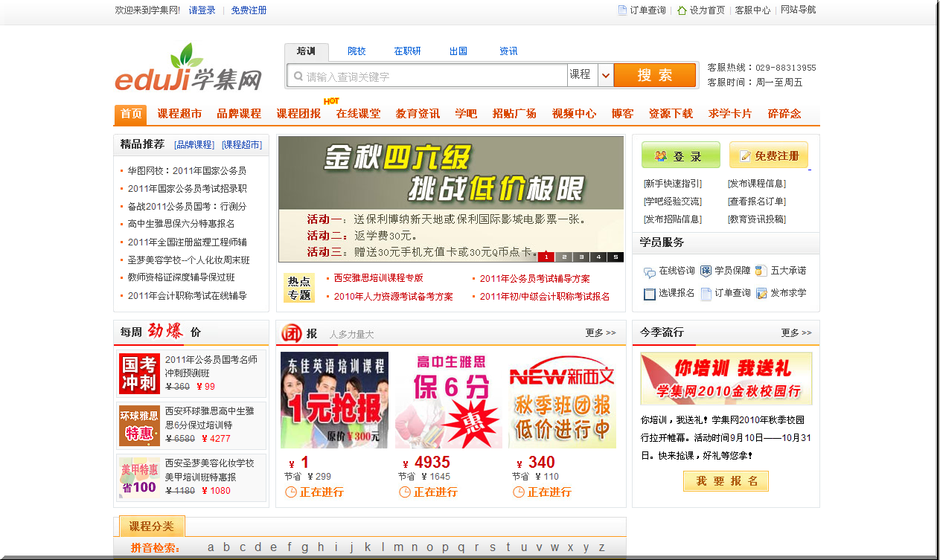This screenshot has height=560, width=940.
Task: Switch to the 院校 tab
Action: click(357, 51)
